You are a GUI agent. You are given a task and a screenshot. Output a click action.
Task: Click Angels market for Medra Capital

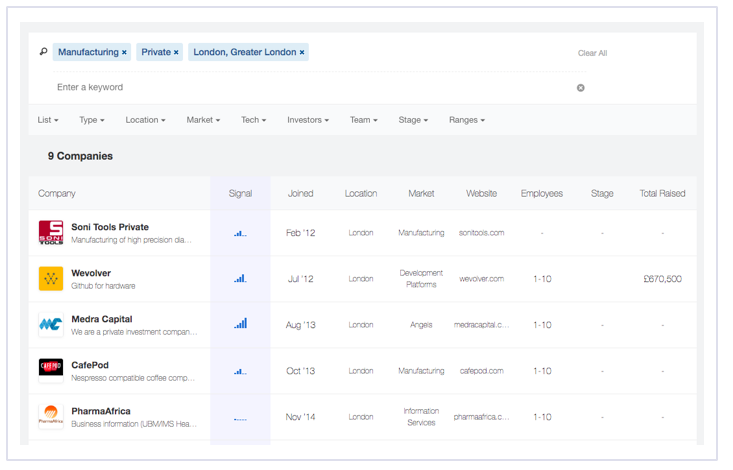tap(421, 325)
